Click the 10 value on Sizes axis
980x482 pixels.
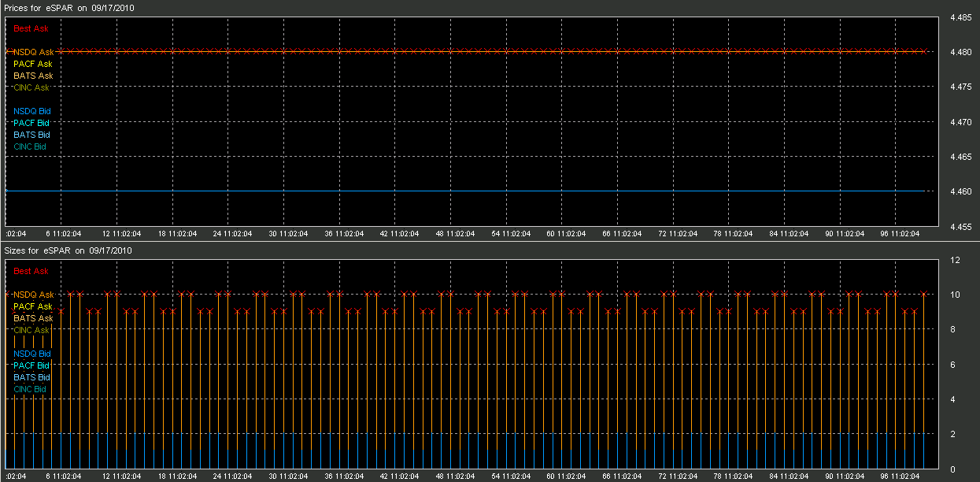(x=955, y=295)
